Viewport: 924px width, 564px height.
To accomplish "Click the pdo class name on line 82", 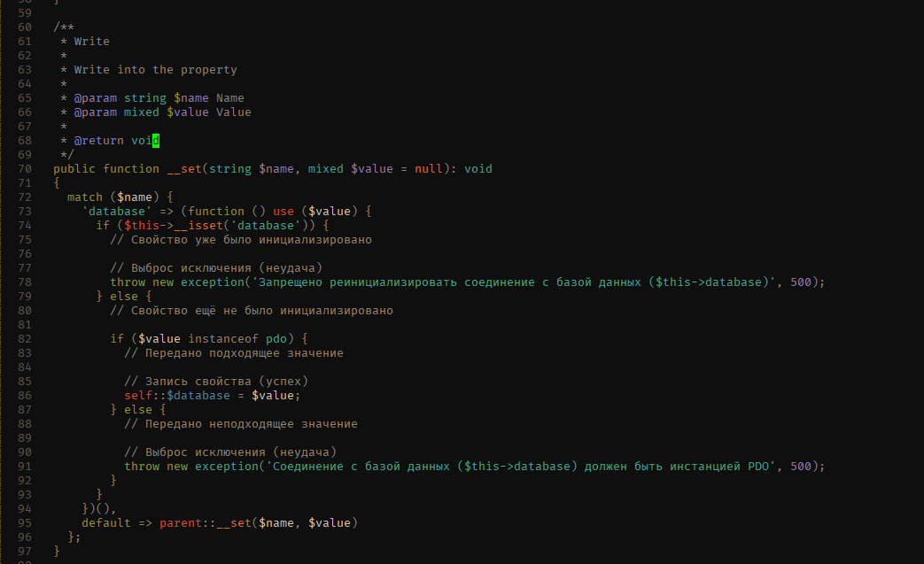I will (x=277, y=339).
